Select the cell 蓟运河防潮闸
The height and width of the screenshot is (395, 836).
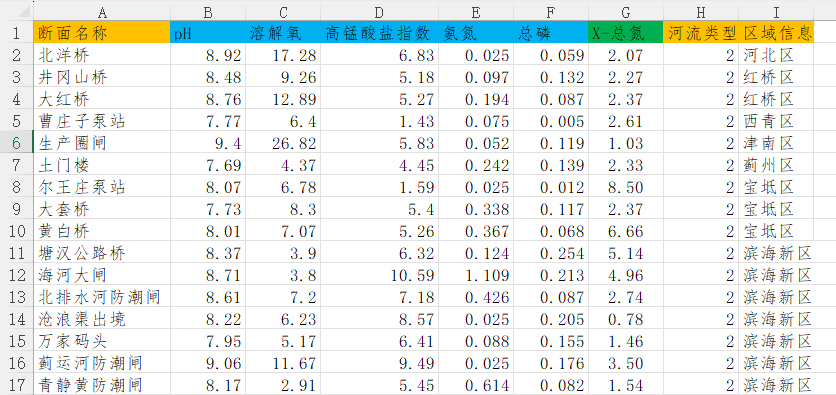click(x=102, y=363)
